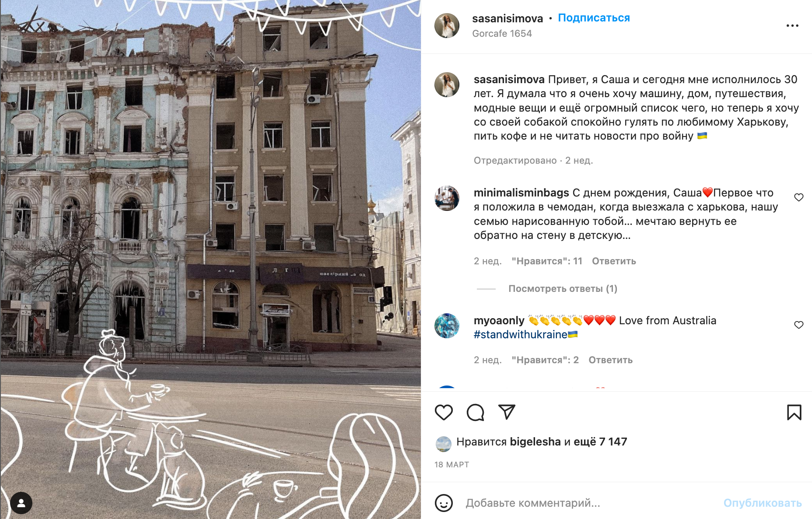Open the myoaonly profile avatar
This screenshot has height=519, width=812.
coord(447,326)
